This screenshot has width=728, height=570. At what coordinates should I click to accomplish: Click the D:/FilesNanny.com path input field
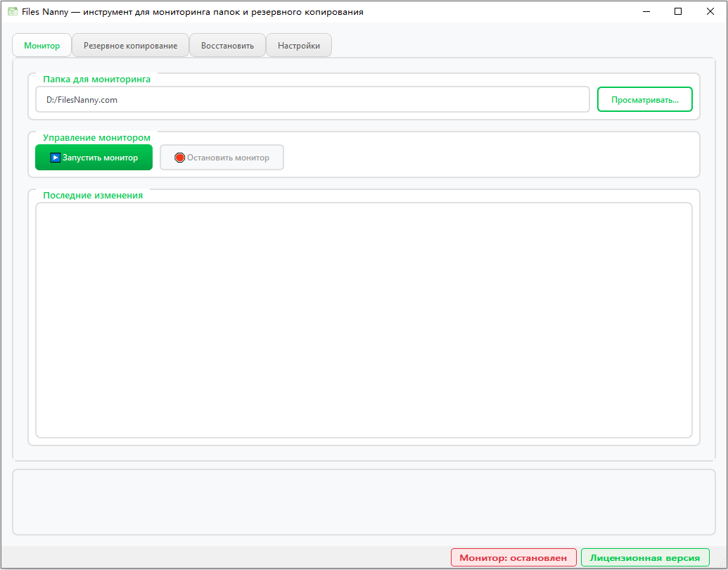point(312,99)
